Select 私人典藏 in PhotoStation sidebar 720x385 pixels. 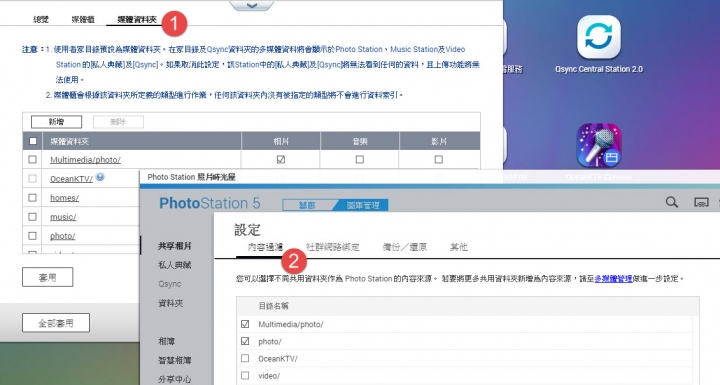point(174,265)
